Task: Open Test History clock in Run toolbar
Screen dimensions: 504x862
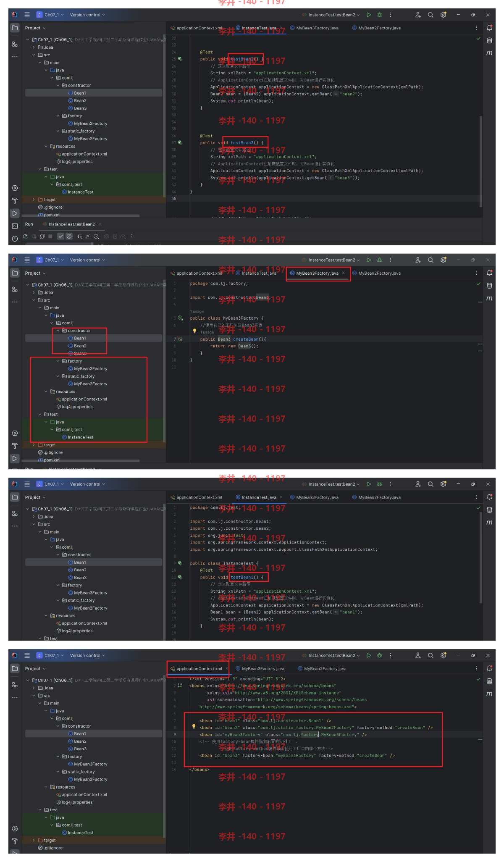Action: tap(96, 237)
